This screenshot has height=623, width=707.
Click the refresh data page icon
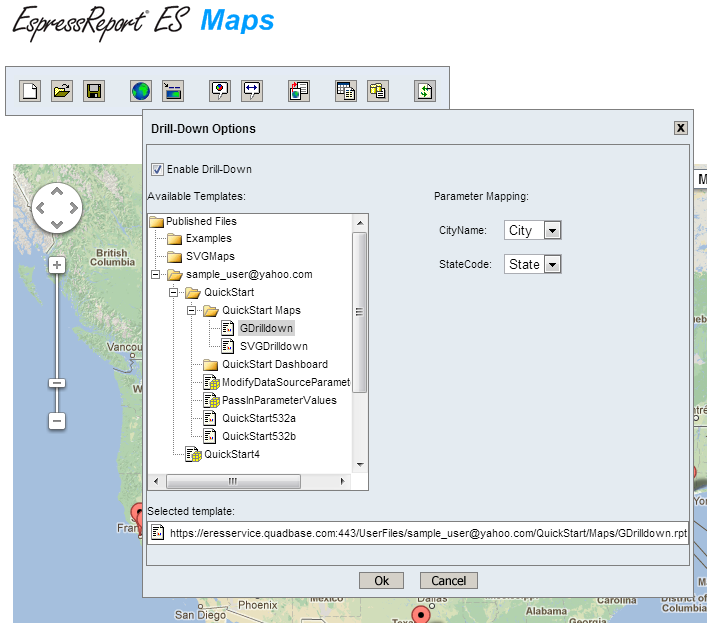click(425, 91)
